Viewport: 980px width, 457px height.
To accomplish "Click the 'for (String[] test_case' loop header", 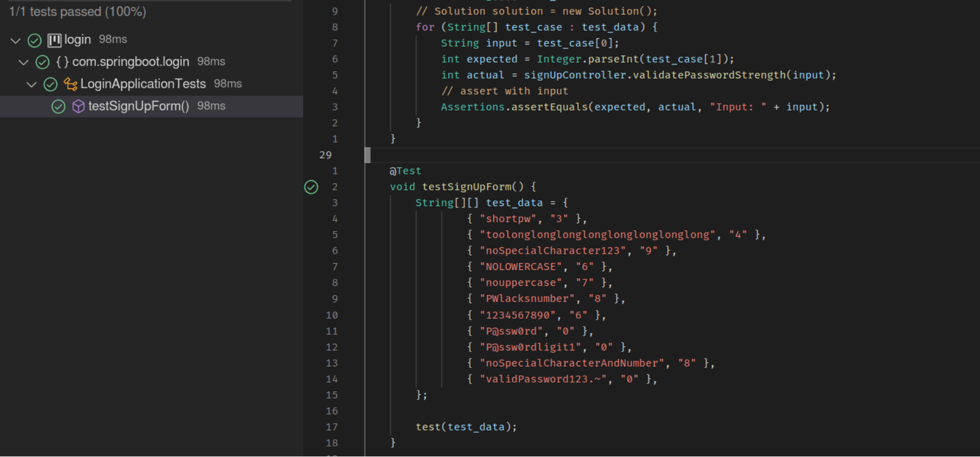I will click(537, 27).
